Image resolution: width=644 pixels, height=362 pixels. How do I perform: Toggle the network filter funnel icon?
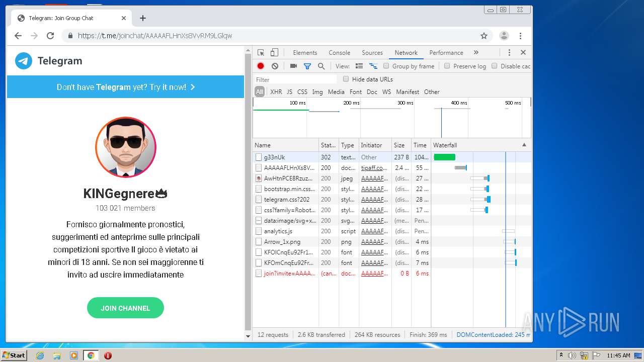click(307, 66)
